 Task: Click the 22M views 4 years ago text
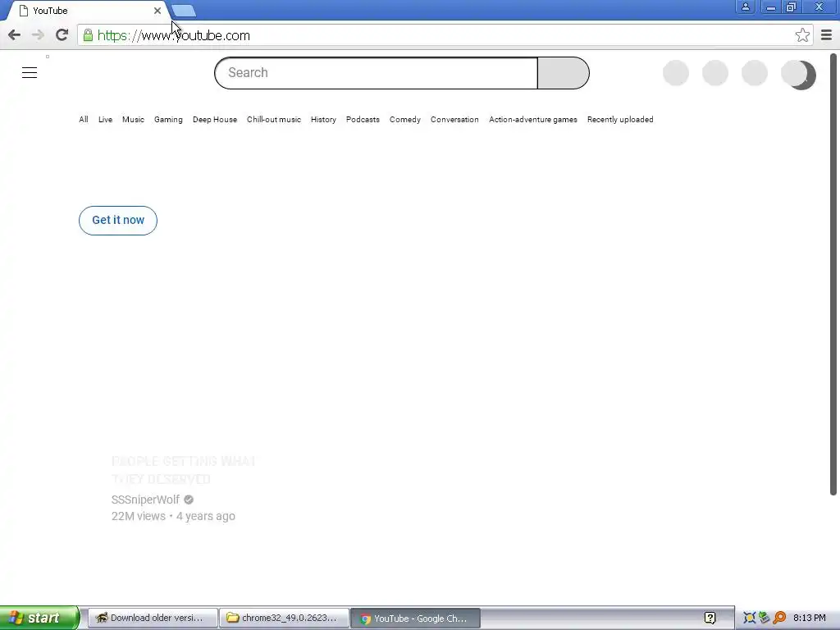pyautogui.click(x=173, y=516)
